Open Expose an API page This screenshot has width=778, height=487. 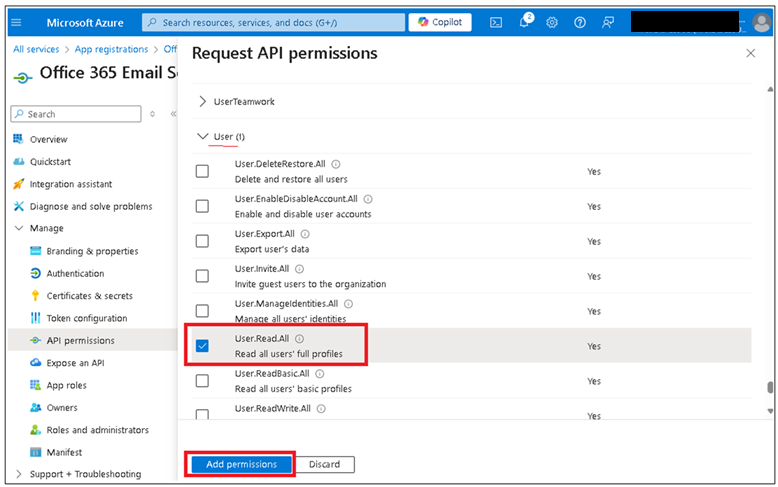click(75, 363)
